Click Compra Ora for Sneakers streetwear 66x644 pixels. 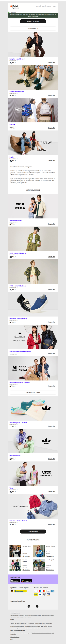tap(51, 95)
